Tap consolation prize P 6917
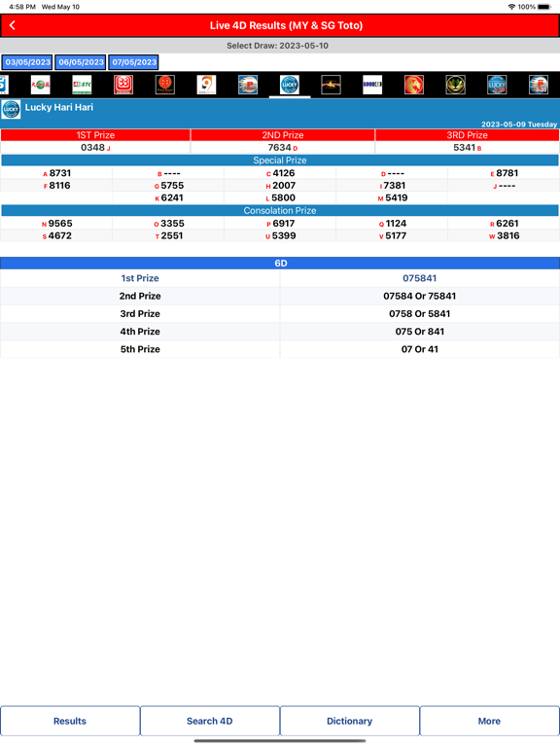Screen dimensions: 560x747 point(280,224)
